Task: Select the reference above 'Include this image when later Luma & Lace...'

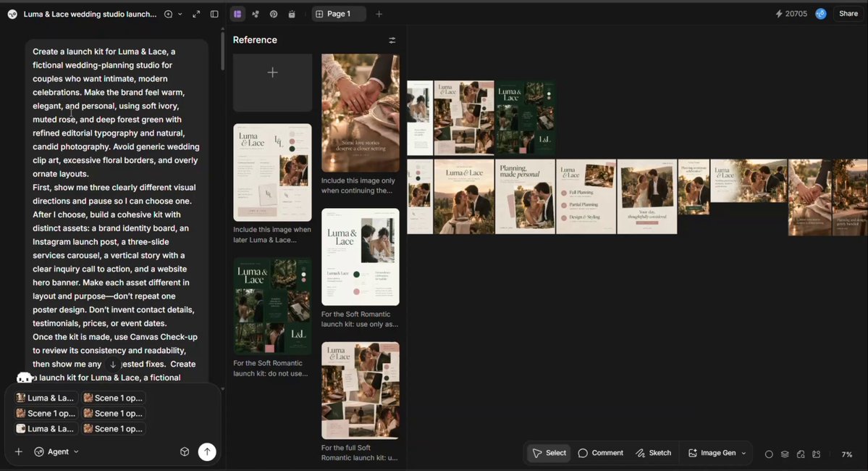Action: pyautogui.click(x=272, y=172)
